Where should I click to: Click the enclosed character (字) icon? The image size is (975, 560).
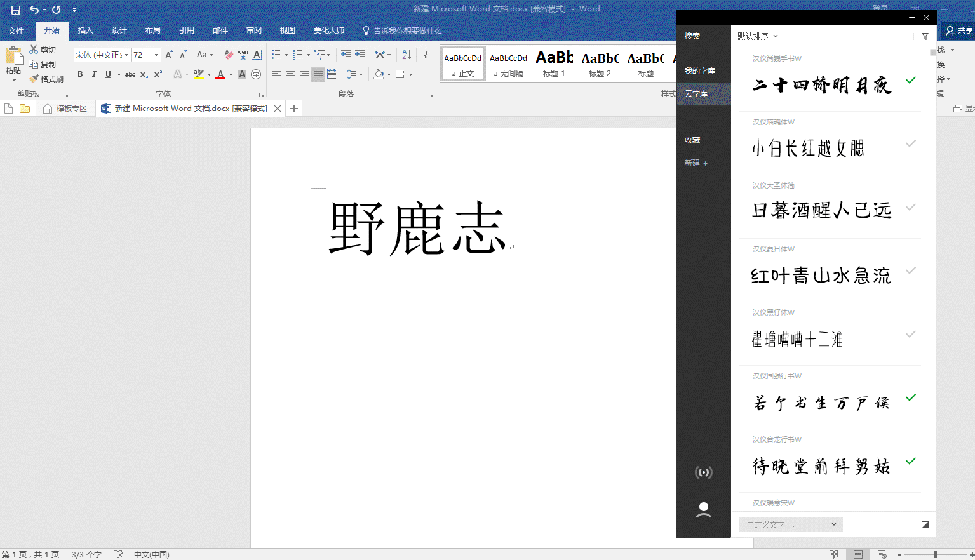pyautogui.click(x=256, y=74)
